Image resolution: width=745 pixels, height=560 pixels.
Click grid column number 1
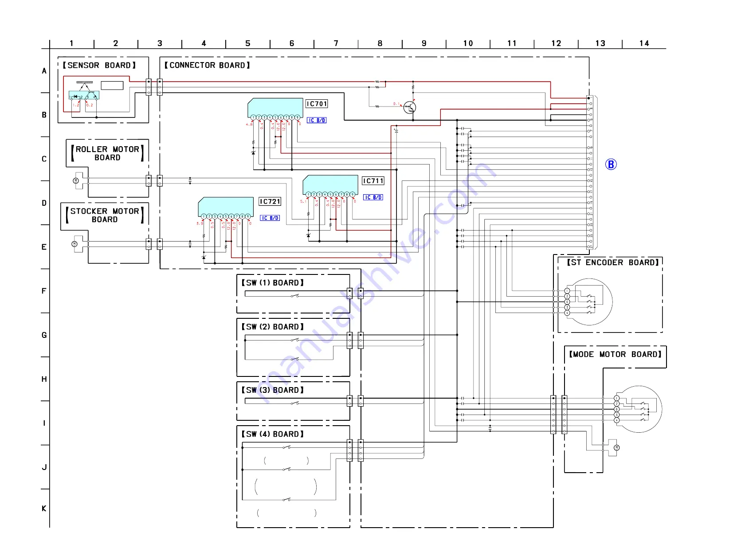click(x=71, y=43)
